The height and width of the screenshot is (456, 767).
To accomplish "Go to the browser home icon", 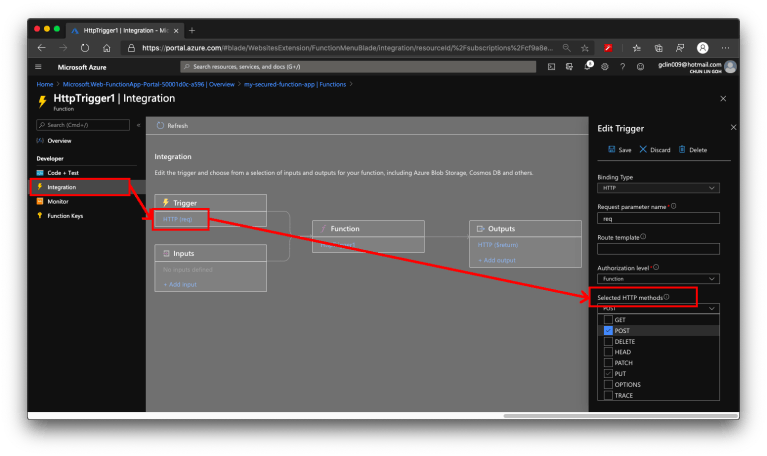I will point(107,48).
